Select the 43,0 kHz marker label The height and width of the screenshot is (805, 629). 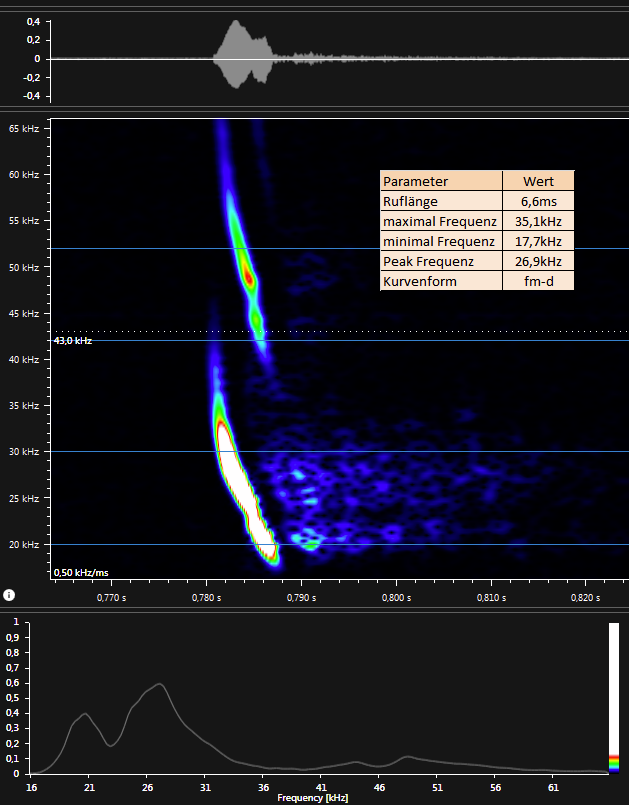click(72, 341)
